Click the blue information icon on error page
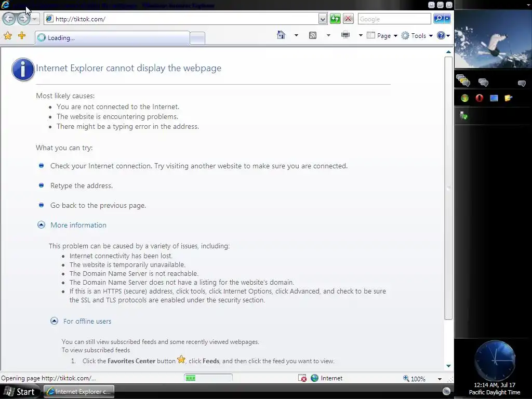 [x=23, y=69]
